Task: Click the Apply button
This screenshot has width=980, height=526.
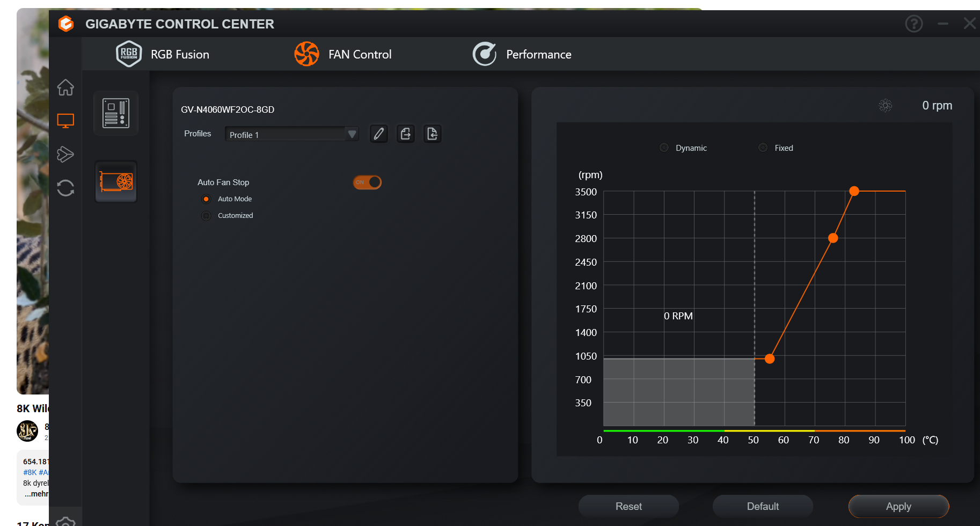Action: 898,506
